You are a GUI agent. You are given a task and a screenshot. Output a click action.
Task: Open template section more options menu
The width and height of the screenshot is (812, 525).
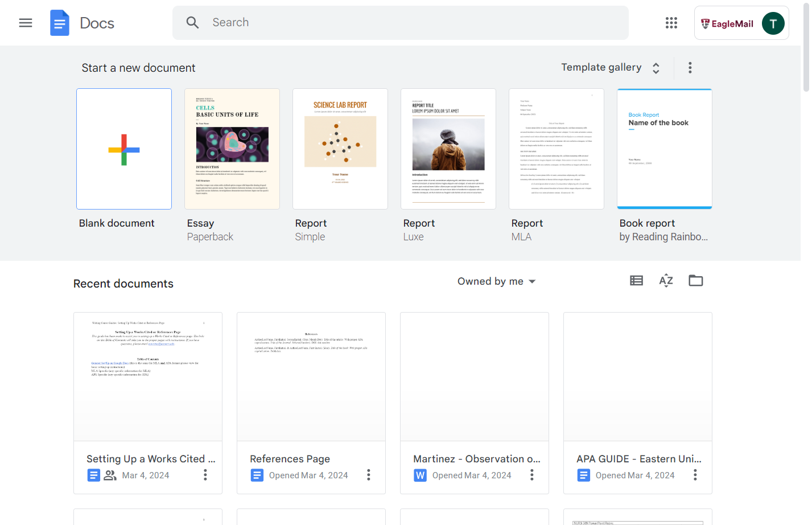click(x=690, y=68)
